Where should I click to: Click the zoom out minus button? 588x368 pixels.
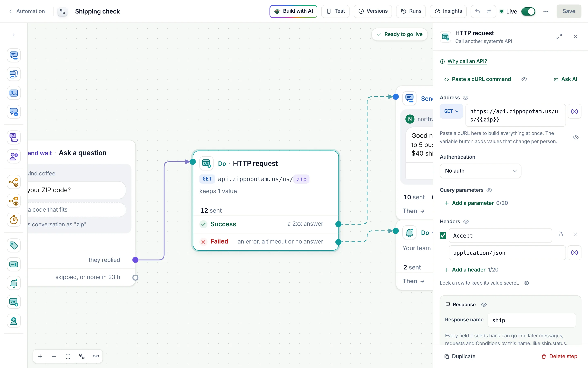click(x=54, y=356)
